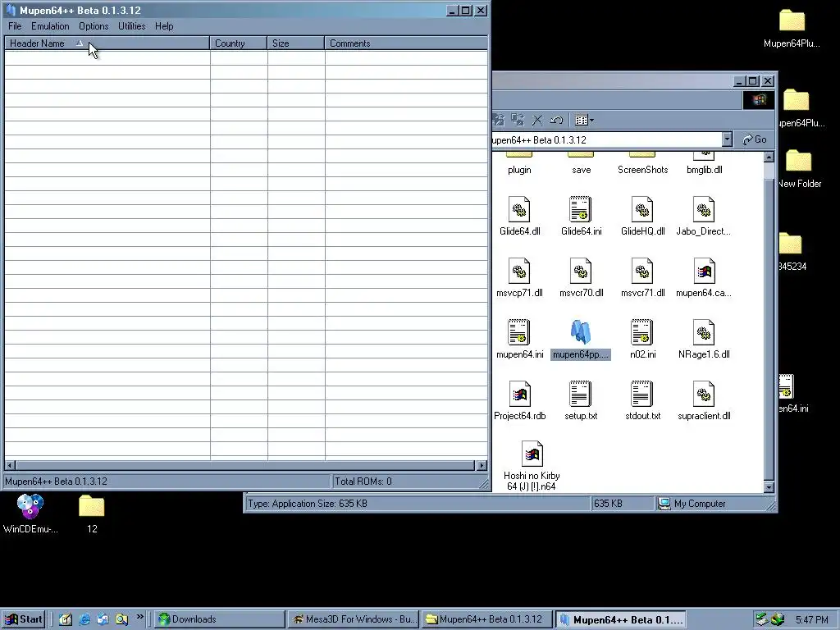Open the File menu in Mupen64++
Image resolution: width=840 pixels, height=630 pixels.
(x=15, y=26)
